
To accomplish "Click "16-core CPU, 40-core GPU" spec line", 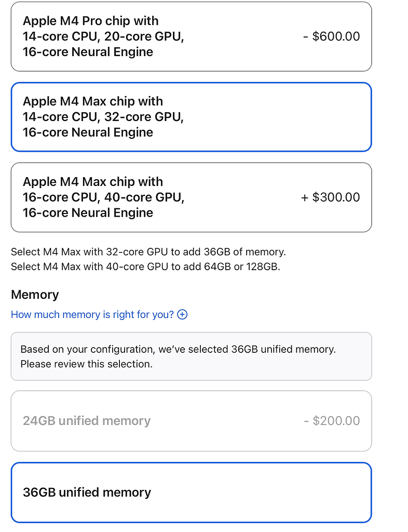I will click(104, 197).
